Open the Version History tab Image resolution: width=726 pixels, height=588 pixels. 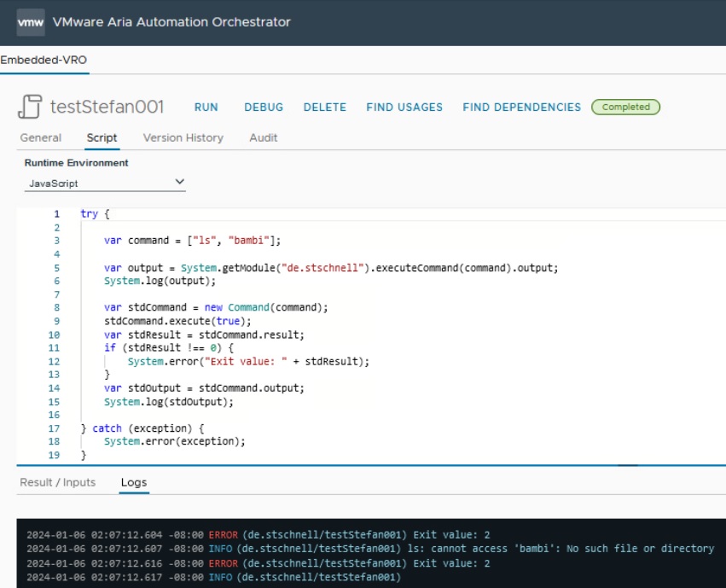[183, 137]
